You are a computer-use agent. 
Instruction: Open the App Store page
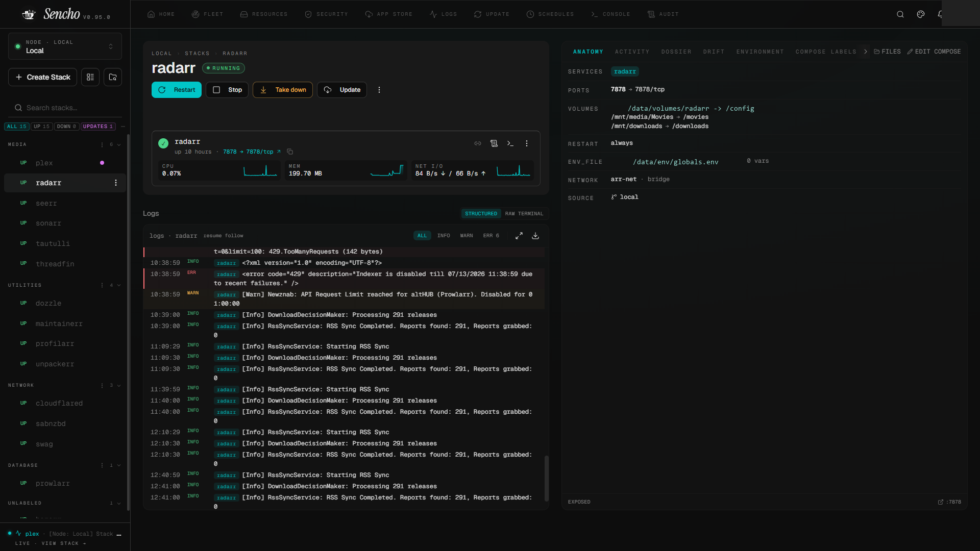[x=389, y=14]
